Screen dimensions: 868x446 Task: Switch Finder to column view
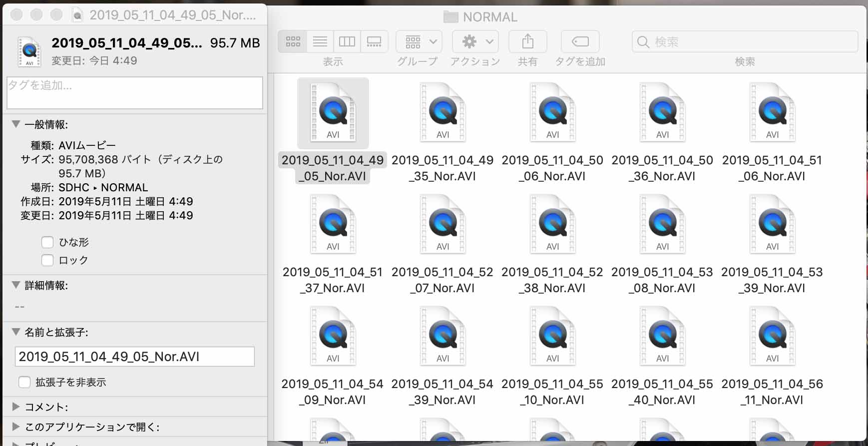pos(347,41)
